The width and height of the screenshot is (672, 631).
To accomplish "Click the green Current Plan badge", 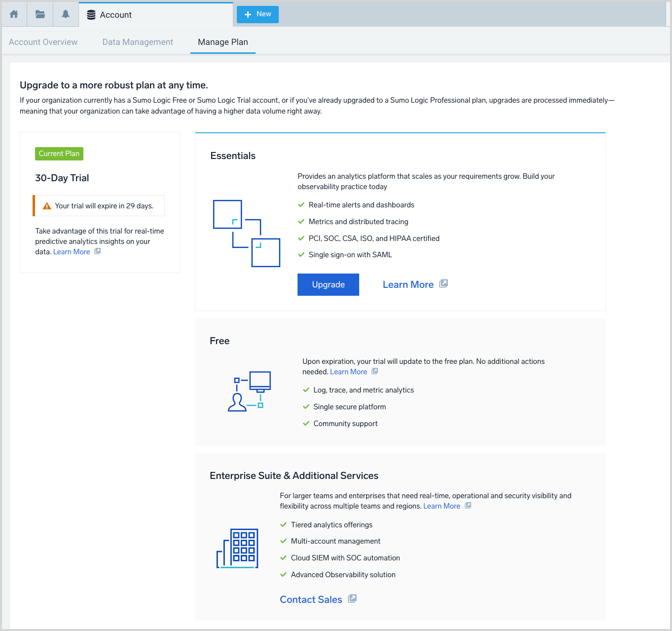I will point(59,154).
